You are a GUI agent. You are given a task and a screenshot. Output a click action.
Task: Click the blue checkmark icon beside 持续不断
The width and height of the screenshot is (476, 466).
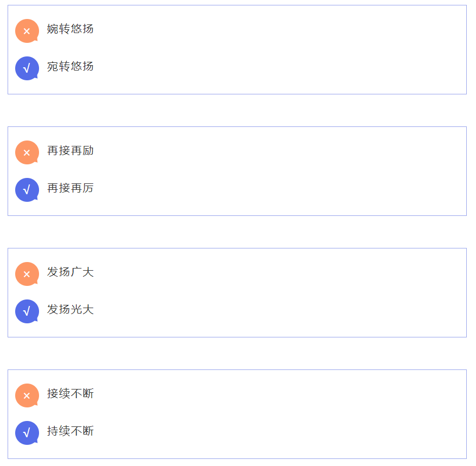point(27,433)
